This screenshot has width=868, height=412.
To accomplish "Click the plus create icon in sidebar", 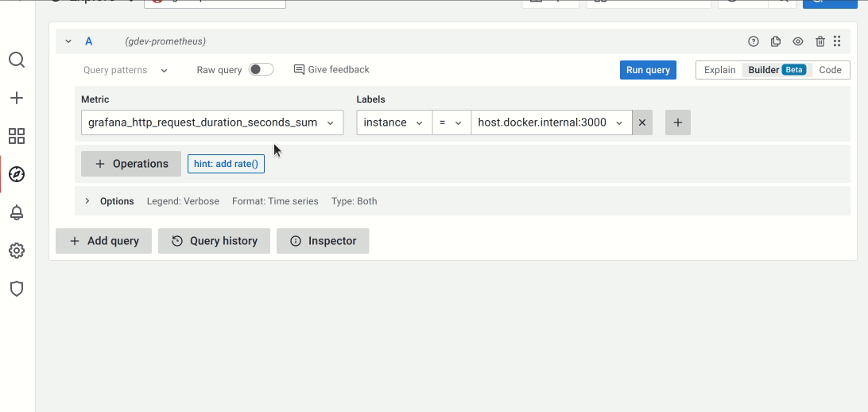I will (x=17, y=98).
